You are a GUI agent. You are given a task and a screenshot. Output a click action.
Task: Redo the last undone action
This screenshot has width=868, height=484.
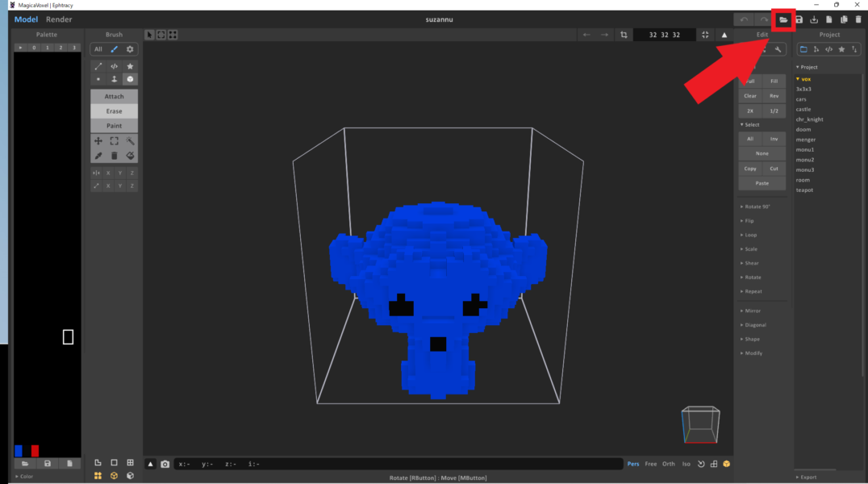(764, 19)
